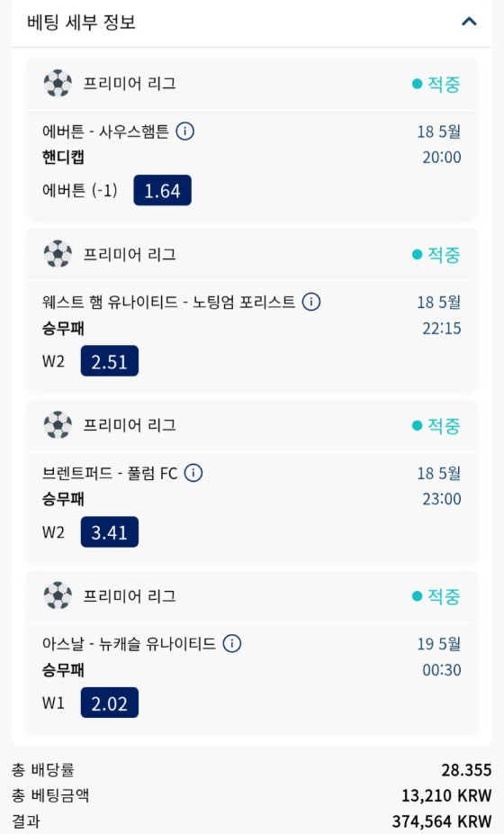The width and height of the screenshot is (504, 834).
Task: Open the 아스날 - 뉴캐슬 유나이티드 match link
Action: click(129, 644)
